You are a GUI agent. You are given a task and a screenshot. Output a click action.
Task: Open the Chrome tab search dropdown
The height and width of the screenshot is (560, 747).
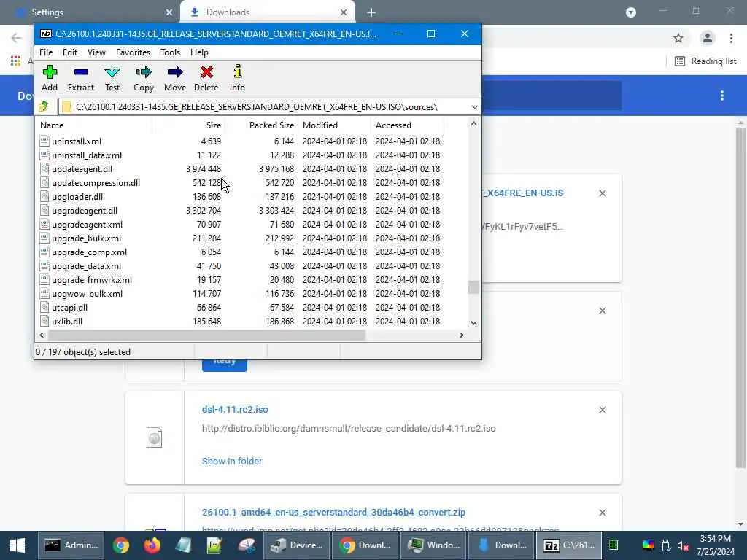[x=631, y=12]
